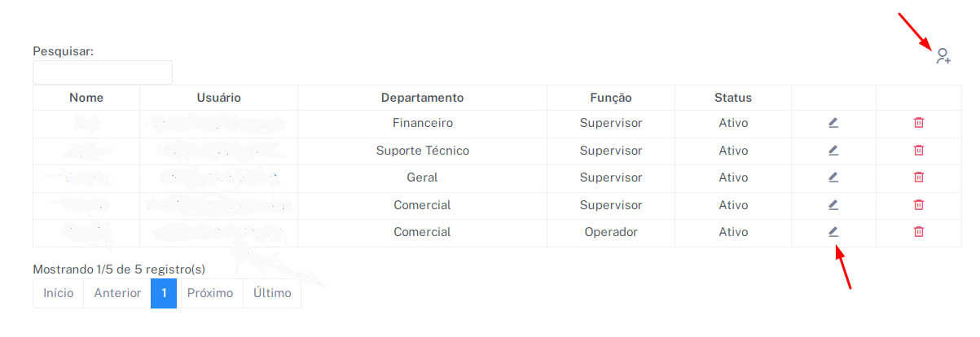Screen dimensions: 980x337
Task: Delete the Suporte Técnico user
Action: (918, 151)
